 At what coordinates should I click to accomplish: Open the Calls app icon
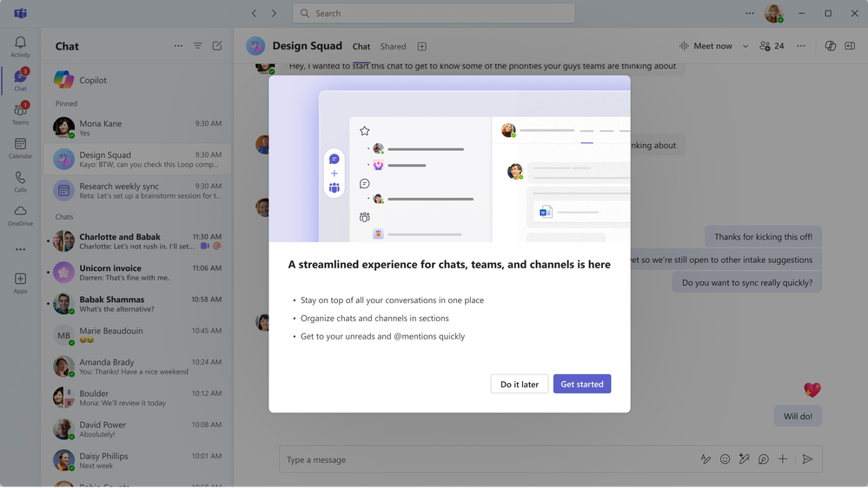(21, 181)
